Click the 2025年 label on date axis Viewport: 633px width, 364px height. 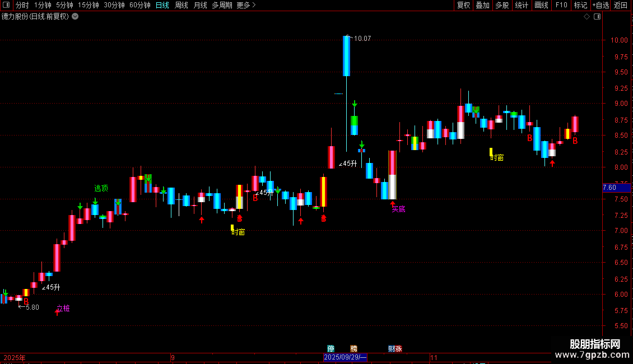[15, 357]
